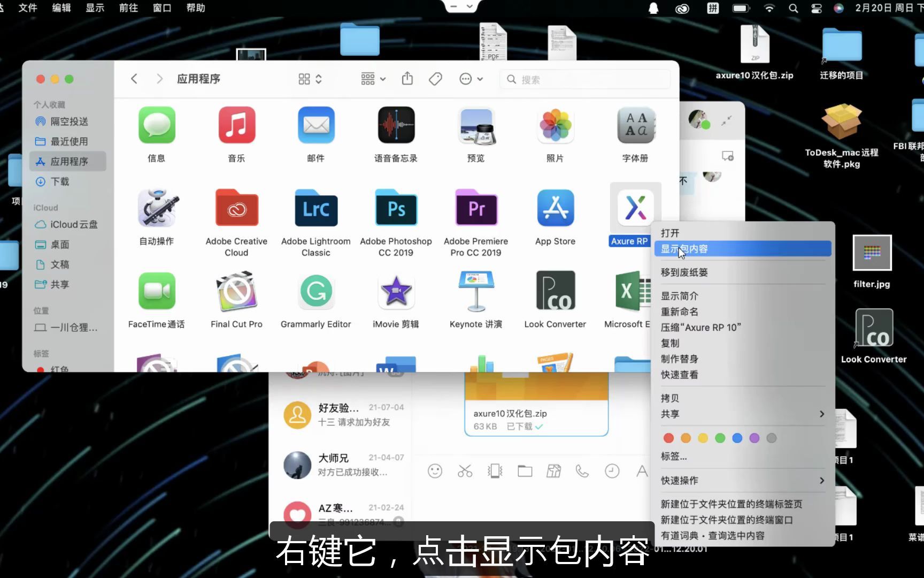Open the 邮件 Mail app icon
Viewport: 924px width, 578px height.
coord(316,125)
